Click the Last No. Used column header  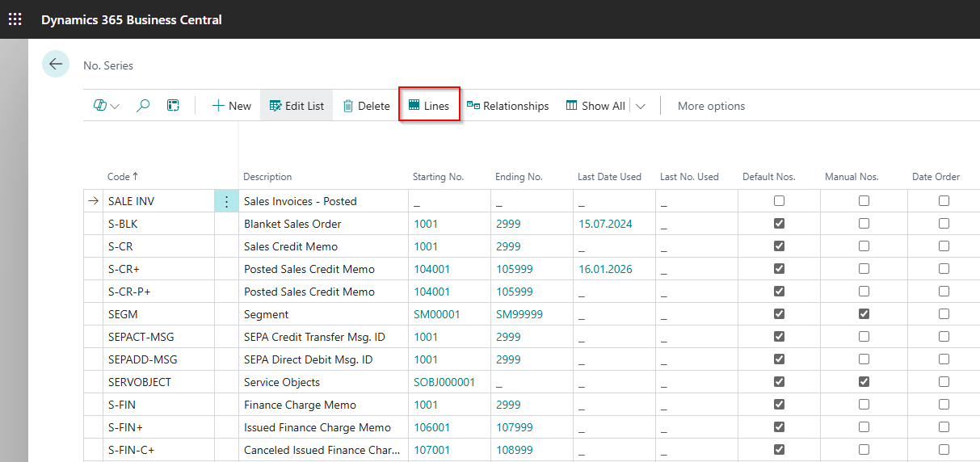point(689,177)
